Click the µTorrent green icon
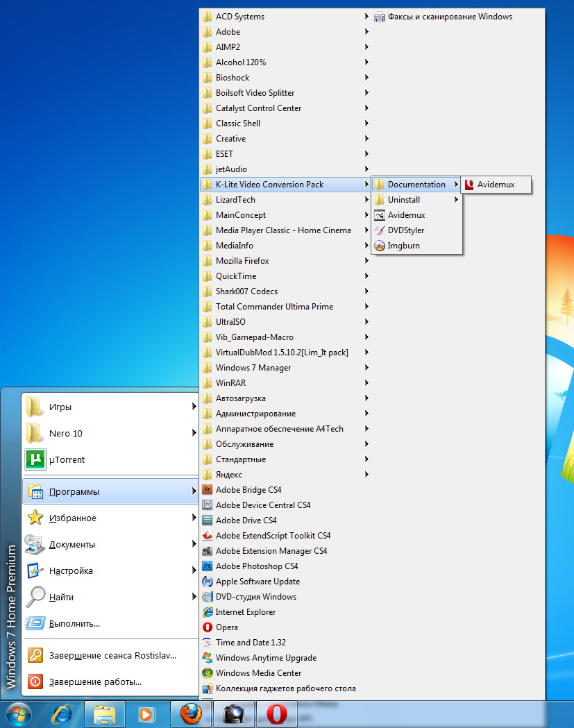The image size is (574, 728). (35, 459)
